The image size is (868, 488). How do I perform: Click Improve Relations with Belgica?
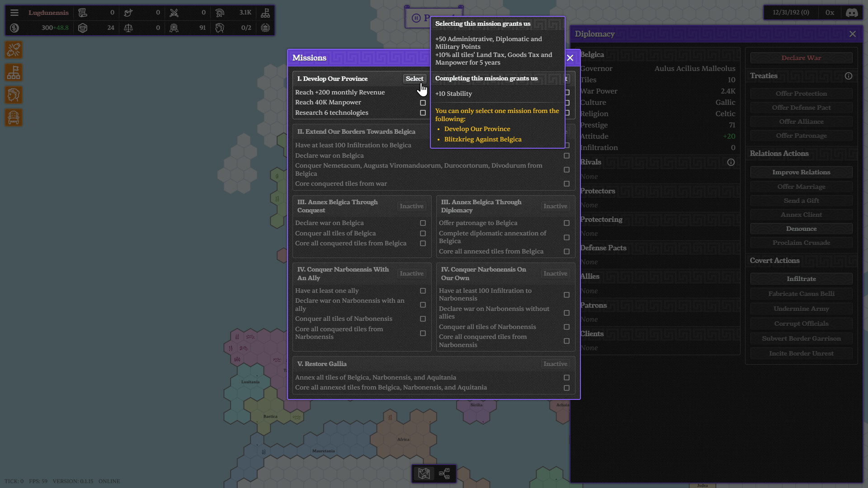click(801, 172)
